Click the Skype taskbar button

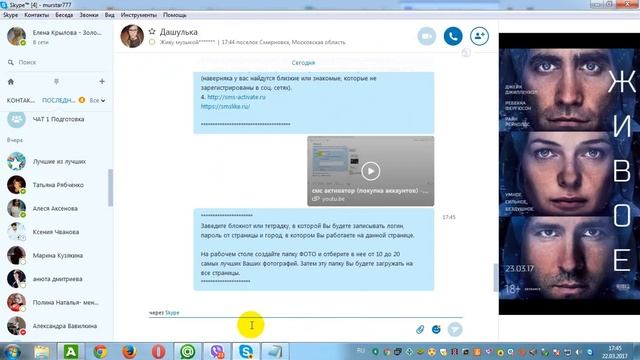click(x=246, y=352)
